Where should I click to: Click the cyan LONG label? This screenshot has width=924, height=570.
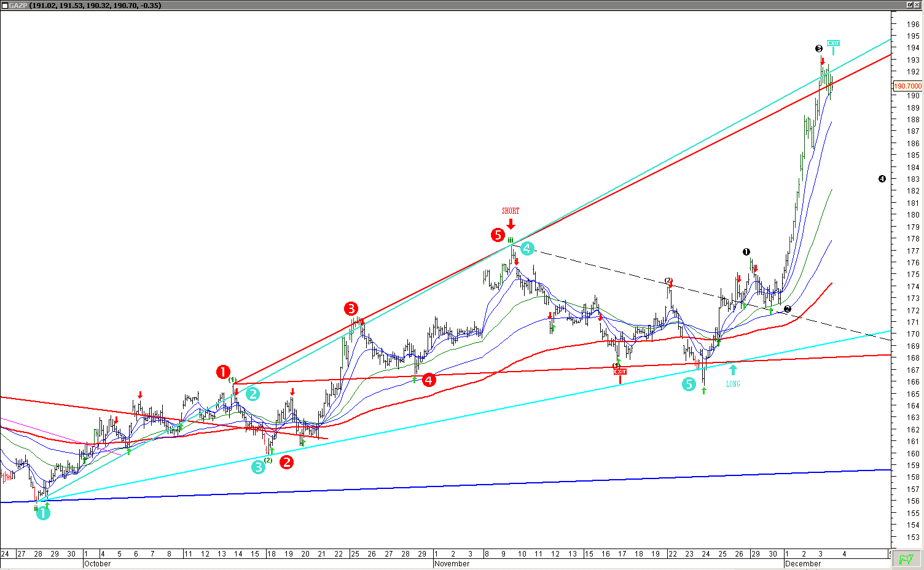tap(733, 385)
